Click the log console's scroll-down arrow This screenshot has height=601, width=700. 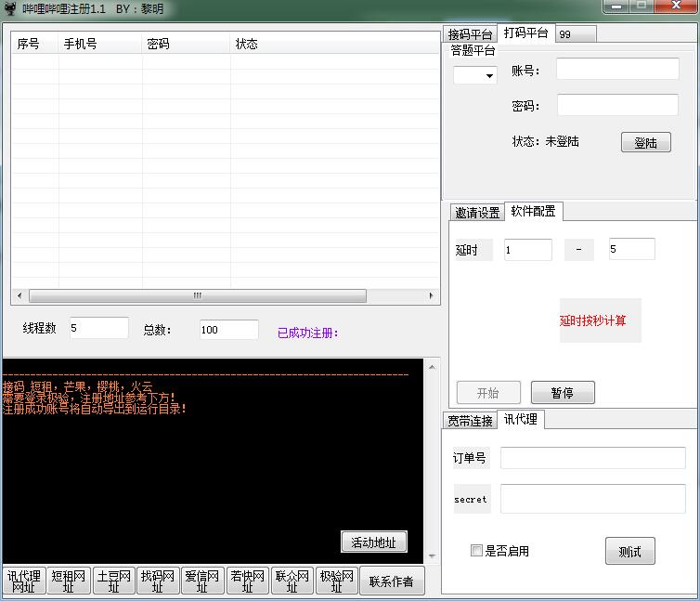click(x=430, y=555)
